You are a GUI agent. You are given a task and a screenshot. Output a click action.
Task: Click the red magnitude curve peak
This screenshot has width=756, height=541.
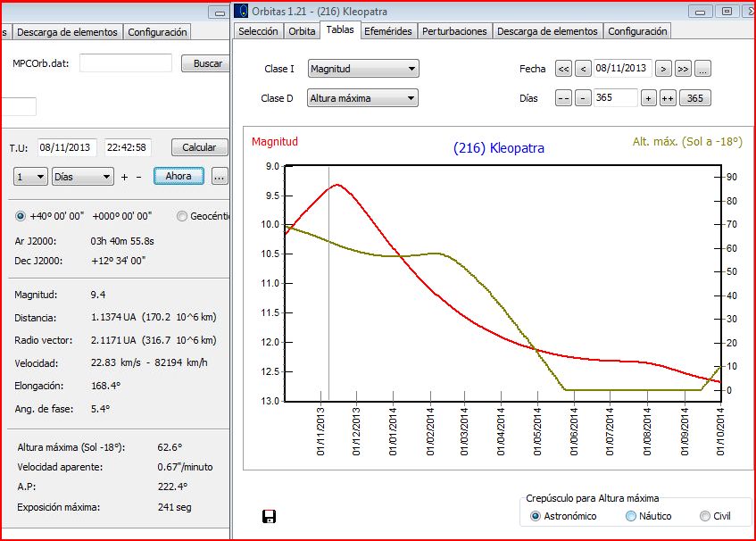pyautogui.click(x=336, y=184)
